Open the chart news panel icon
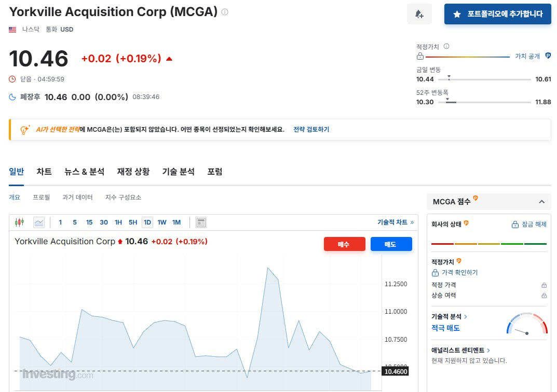 pos(201,222)
